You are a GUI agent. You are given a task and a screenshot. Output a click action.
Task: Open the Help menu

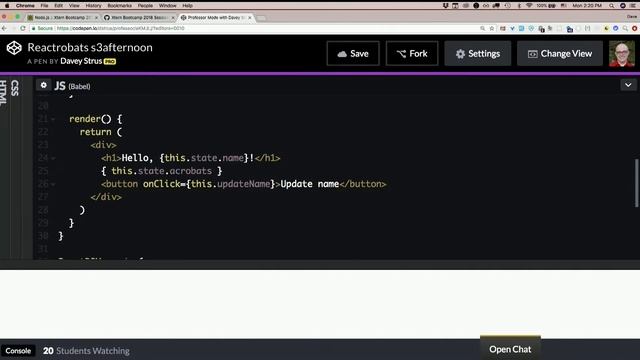[x=188, y=6]
